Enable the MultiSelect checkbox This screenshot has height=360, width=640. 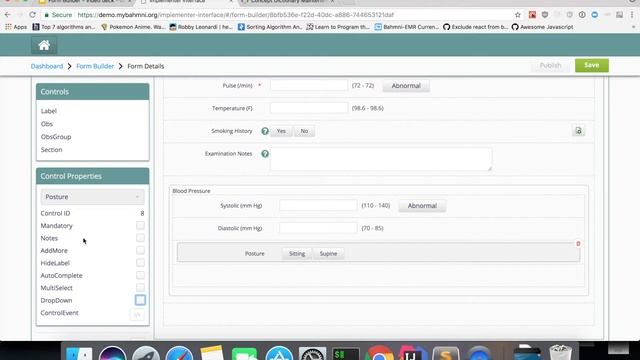click(x=140, y=288)
